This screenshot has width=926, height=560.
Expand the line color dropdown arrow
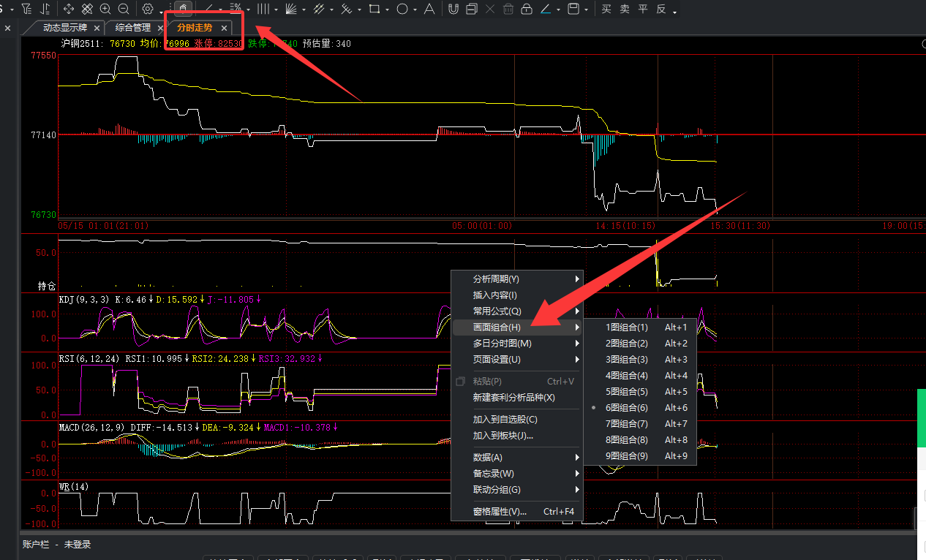tap(558, 10)
